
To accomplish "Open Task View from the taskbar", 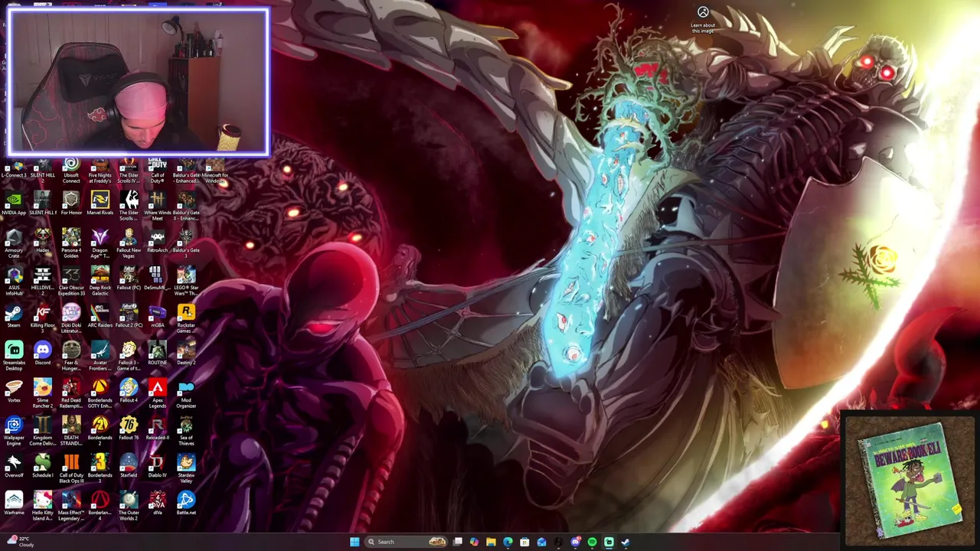I will 458,542.
